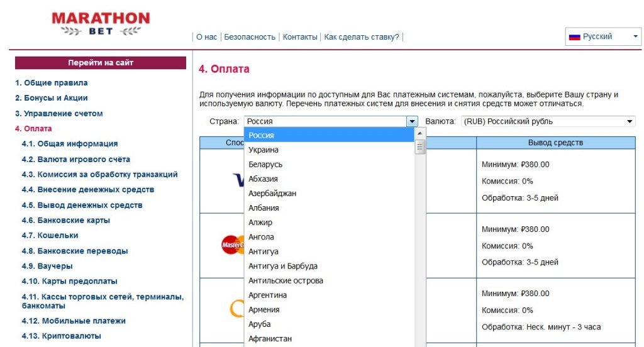Open 3. Управление счетом section

point(59,113)
